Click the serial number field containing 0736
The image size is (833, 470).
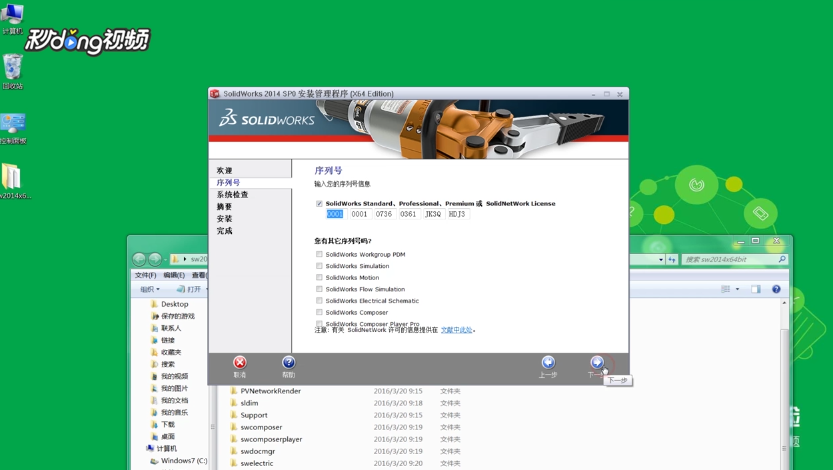(384, 214)
